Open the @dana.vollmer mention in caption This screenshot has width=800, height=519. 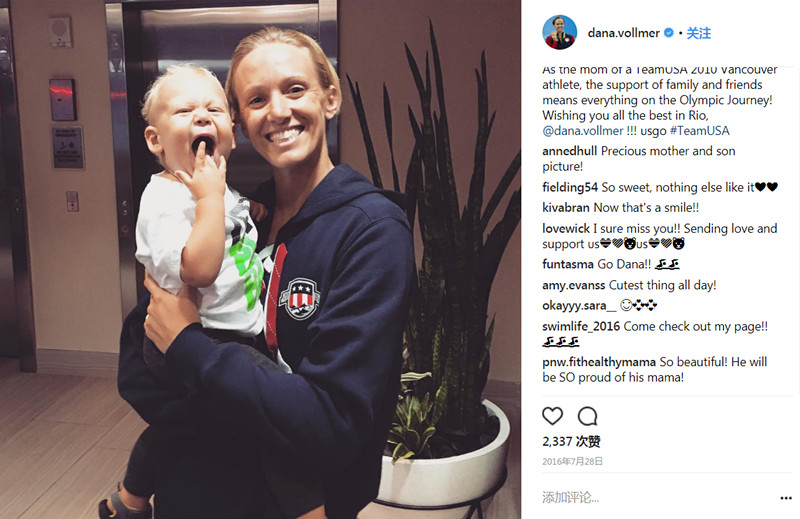(x=583, y=131)
